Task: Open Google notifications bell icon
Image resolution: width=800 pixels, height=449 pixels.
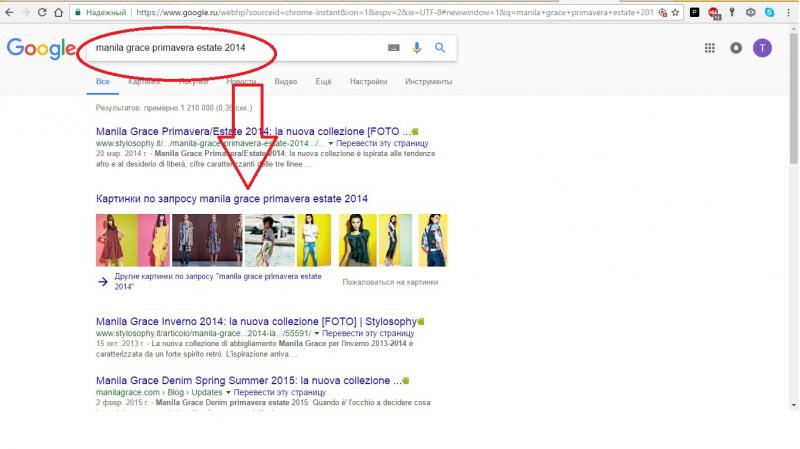Action: tap(736, 48)
